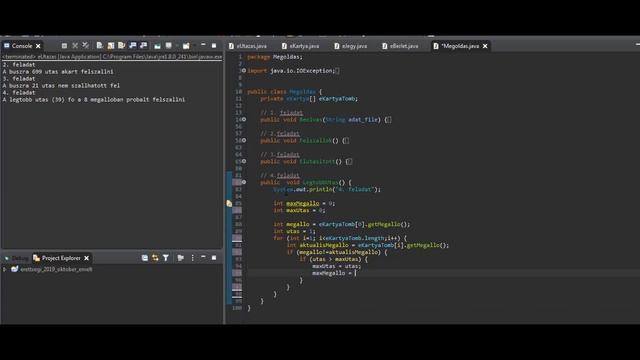Expand the folded import block marker
640x360 pixels.
point(244,71)
